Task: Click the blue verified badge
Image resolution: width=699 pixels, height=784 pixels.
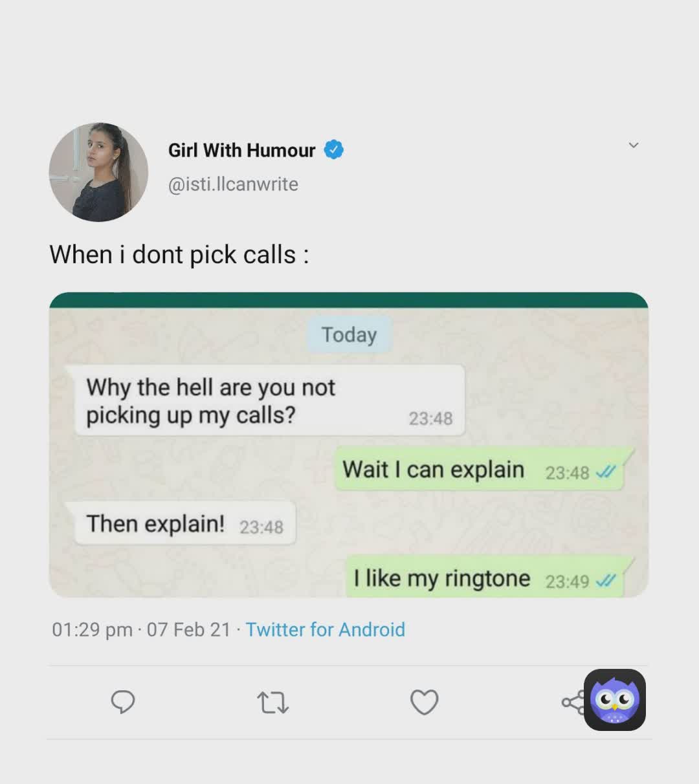Action: pos(333,150)
